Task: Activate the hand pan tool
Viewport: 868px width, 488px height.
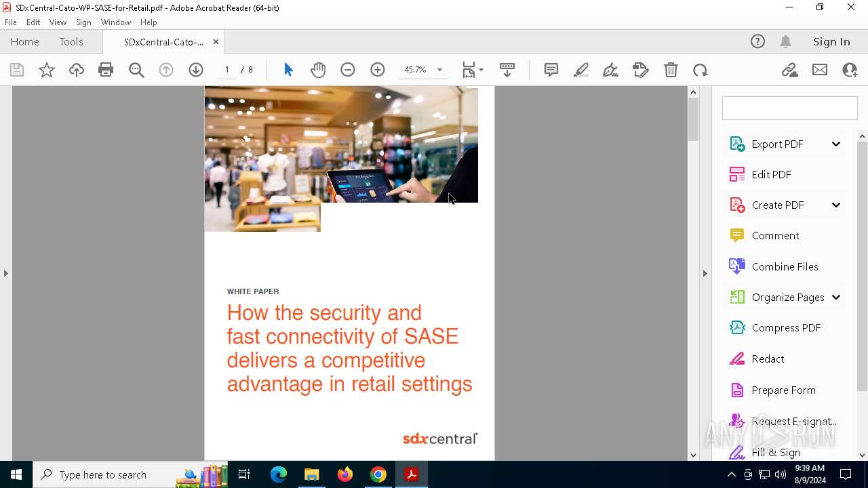Action: click(318, 70)
